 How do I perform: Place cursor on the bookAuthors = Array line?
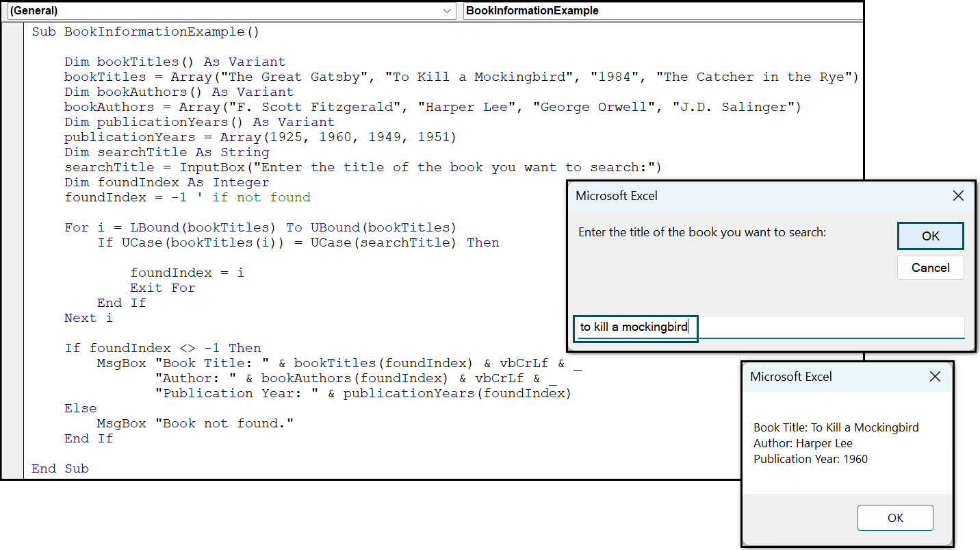pos(433,107)
